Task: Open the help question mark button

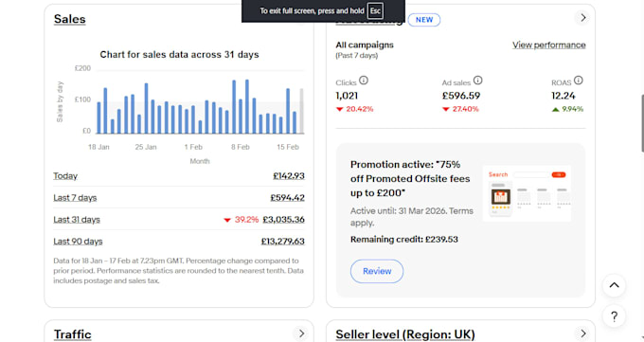Action: 614,316
